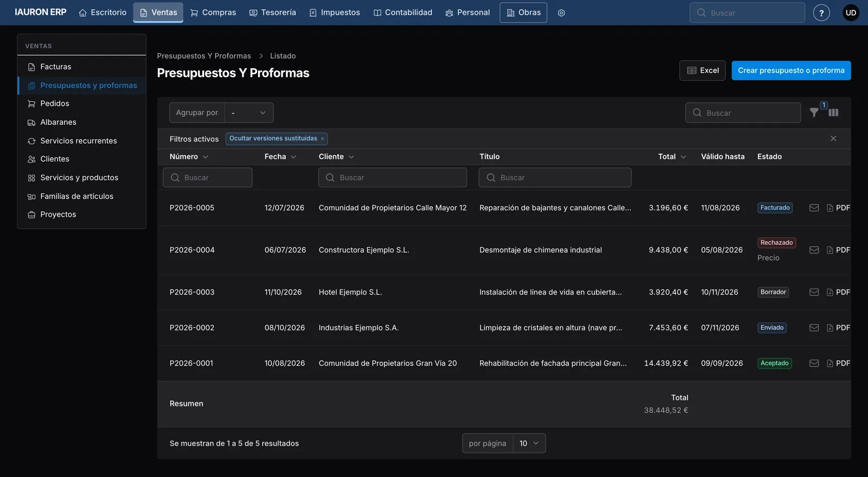868x477 pixels.
Task: Go to the Obras section
Action: 524,12
